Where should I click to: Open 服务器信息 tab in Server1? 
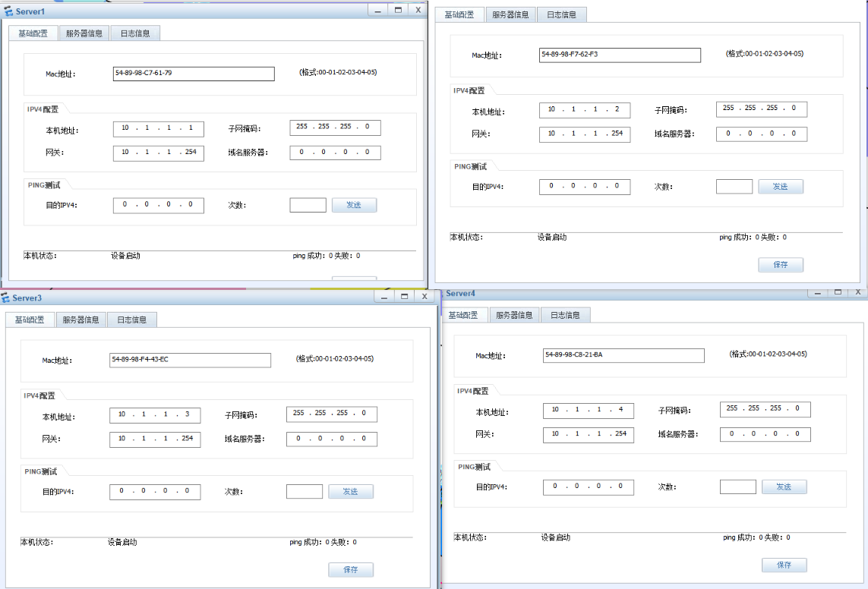pyautogui.click(x=84, y=33)
